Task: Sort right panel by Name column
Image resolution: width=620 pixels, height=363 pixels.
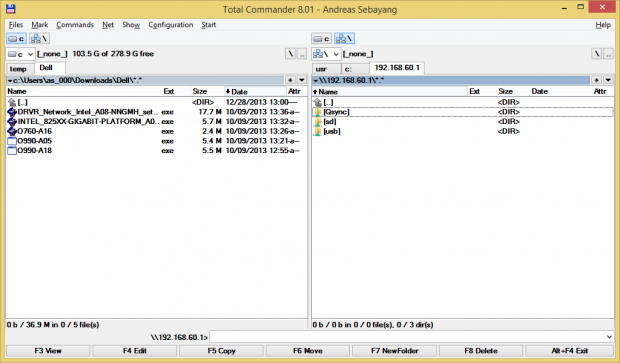Action: (389, 91)
